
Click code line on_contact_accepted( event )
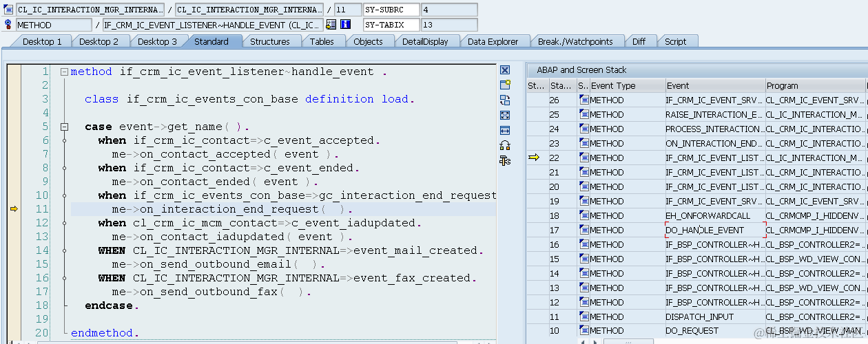tap(225, 154)
